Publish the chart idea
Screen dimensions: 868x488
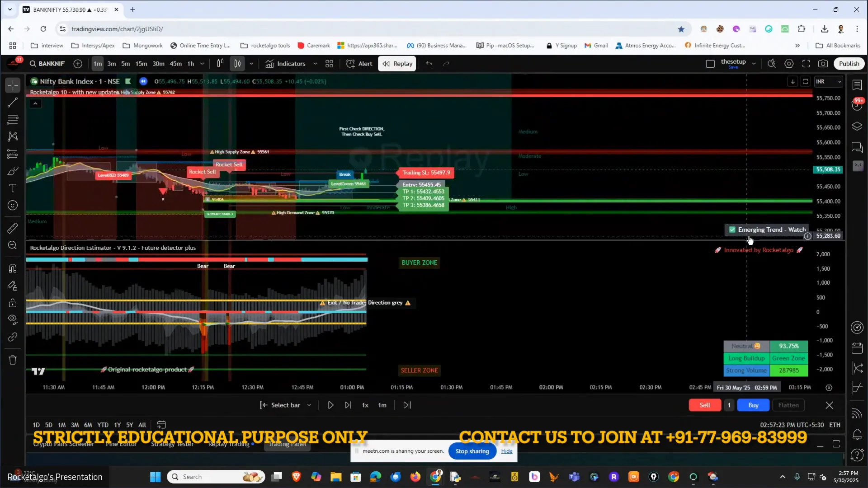(x=849, y=64)
